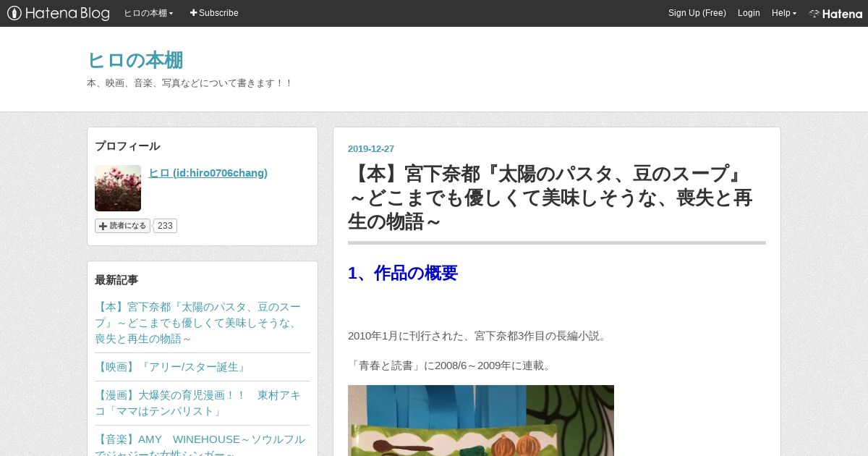Click the blog description under the title
Screen dimensions: 868x456
[x=190, y=83]
